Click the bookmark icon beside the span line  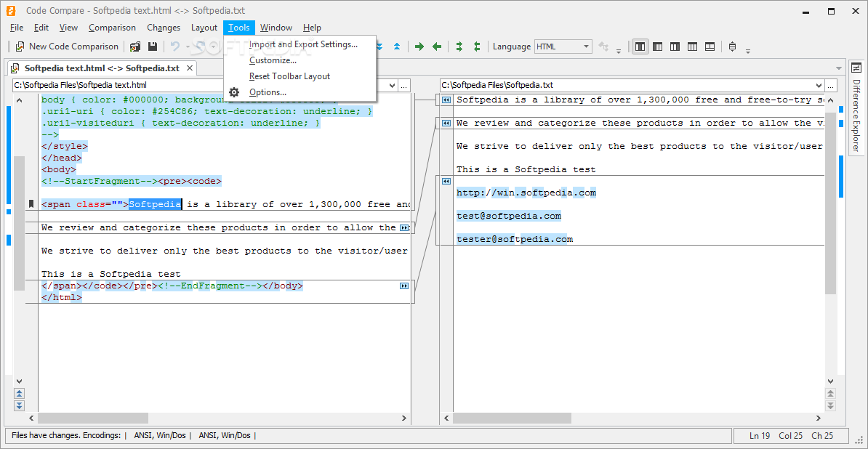click(31, 205)
